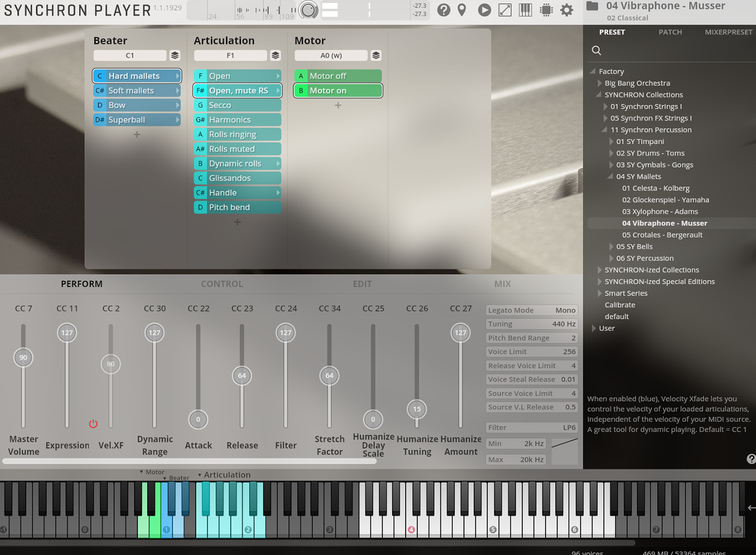Screen dimensions: 756x555
Task: Click the folder icon next to preset name
Action: pos(592,6)
